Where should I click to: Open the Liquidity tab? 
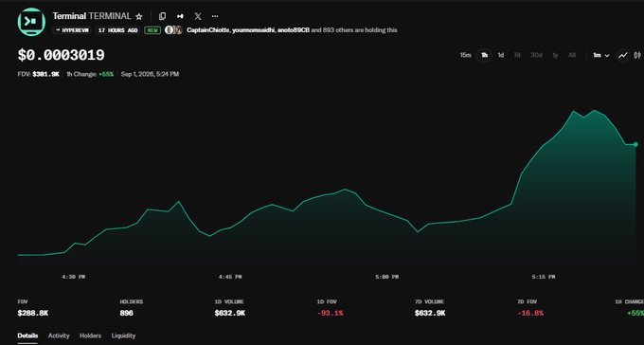tap(123, 336)
